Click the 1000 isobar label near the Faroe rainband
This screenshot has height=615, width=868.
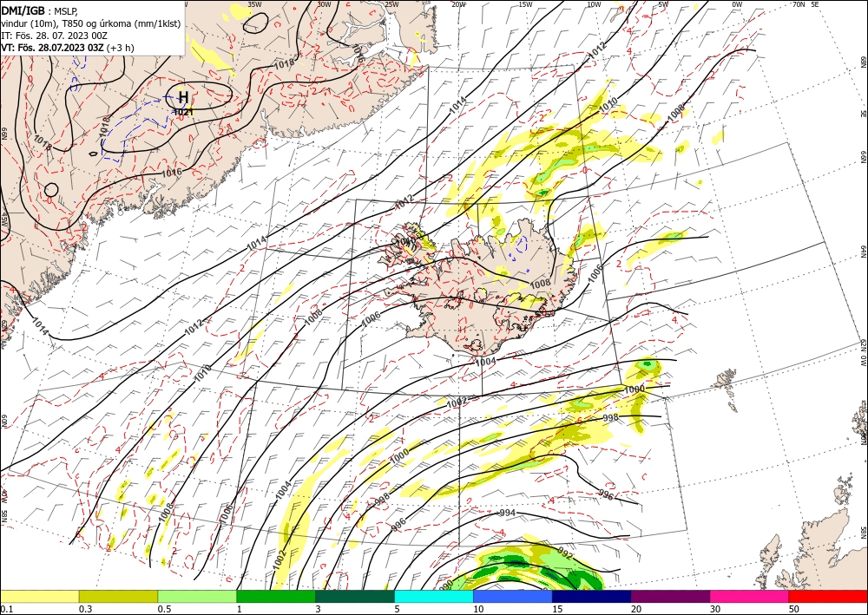(635, 389)
